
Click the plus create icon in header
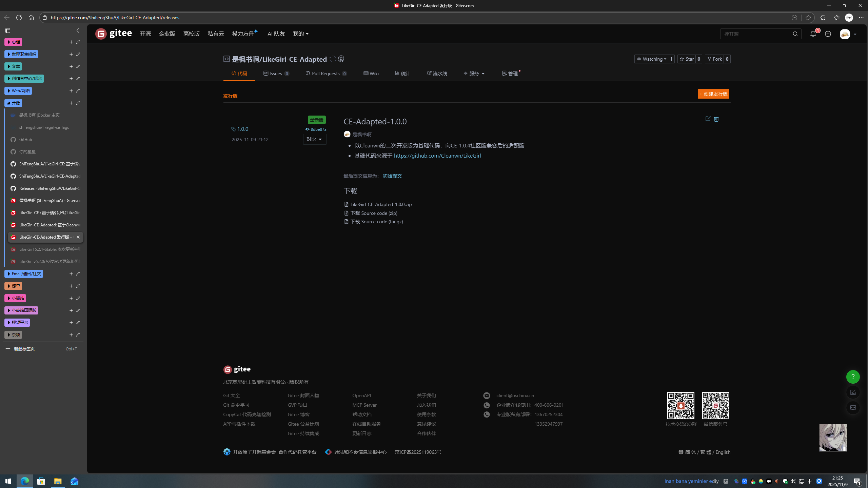pos(828,34)
